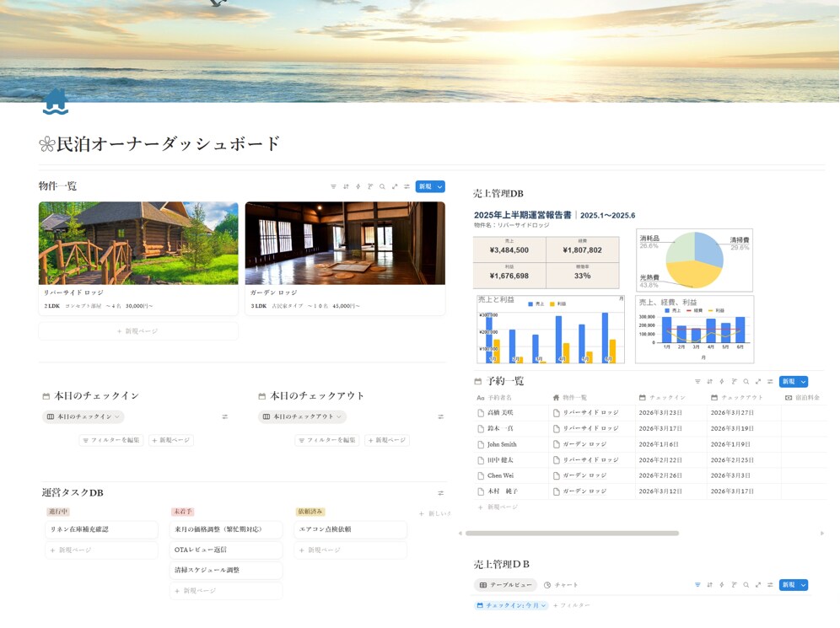Click the 依頼済み status tag

point(310,512)
